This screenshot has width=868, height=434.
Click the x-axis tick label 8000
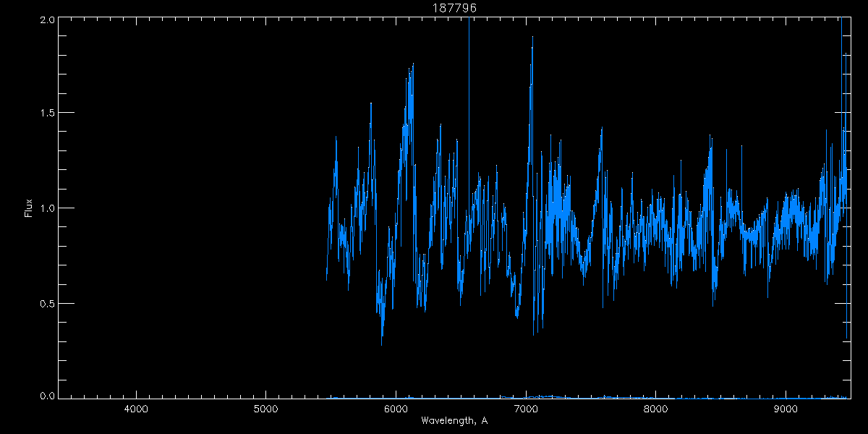pyautogui.click(x=655, y=409)
